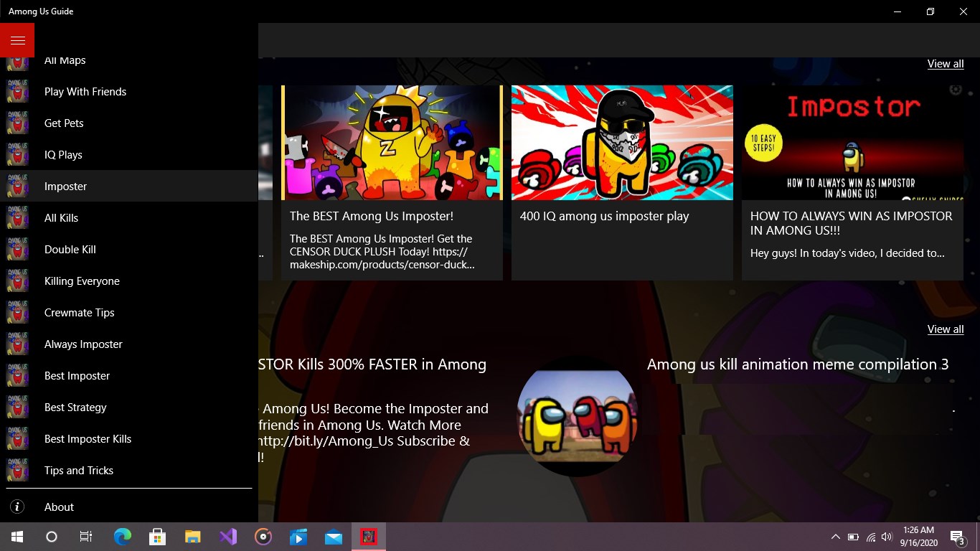Go to the Always Imposter section
The image size is (980, 551).
[x=129, y=344]
